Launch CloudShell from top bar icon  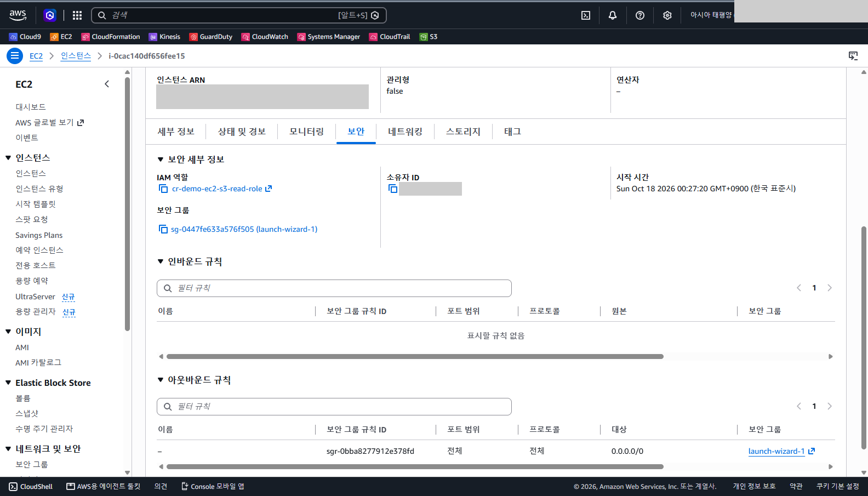[x=586, y=15]
